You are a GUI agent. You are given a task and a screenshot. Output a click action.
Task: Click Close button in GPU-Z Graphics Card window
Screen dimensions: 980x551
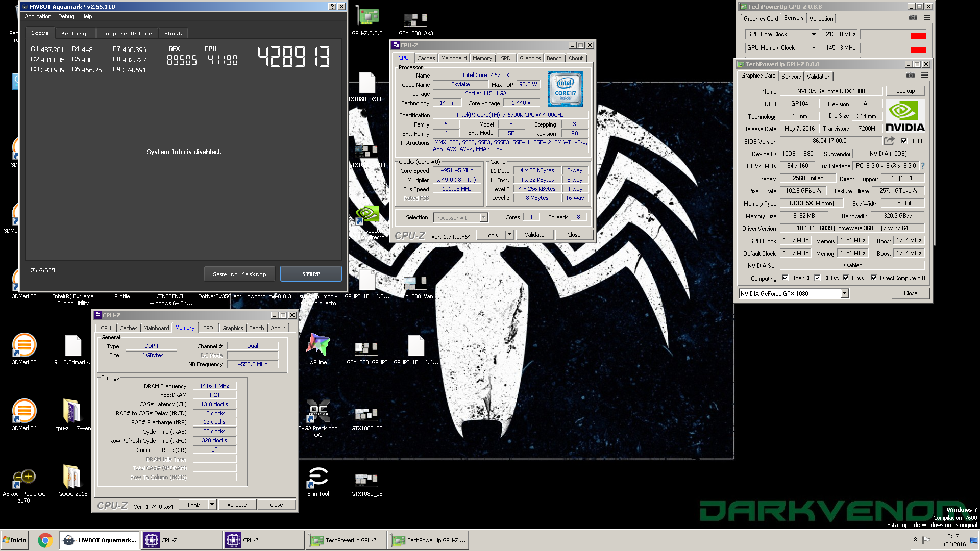(910, 293)
